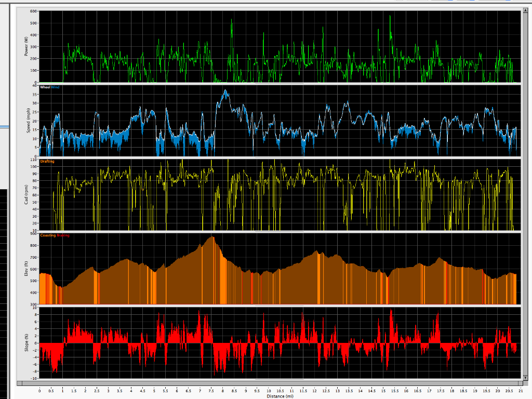Click the speed peak near mile 8
532x399 pixels.
click(225, 90)
